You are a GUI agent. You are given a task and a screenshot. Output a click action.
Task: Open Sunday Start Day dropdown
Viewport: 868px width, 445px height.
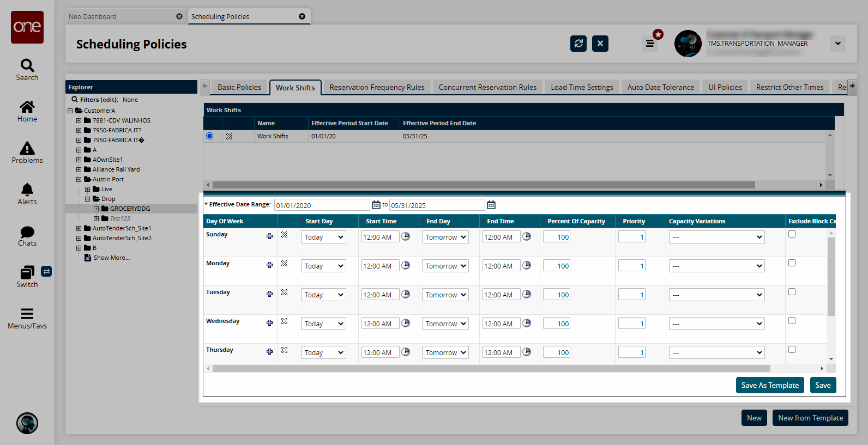(x=324, y=237)
